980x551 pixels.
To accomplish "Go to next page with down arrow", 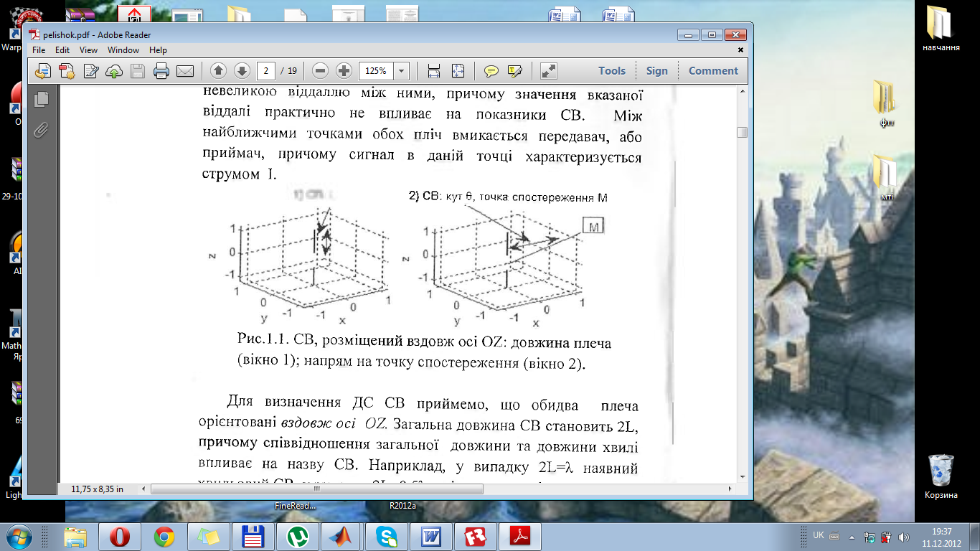I will [242, 71].
